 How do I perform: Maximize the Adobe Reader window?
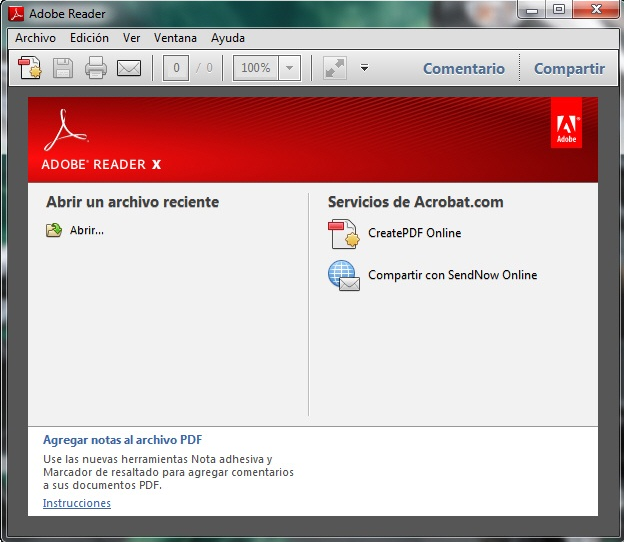(559, 10)
